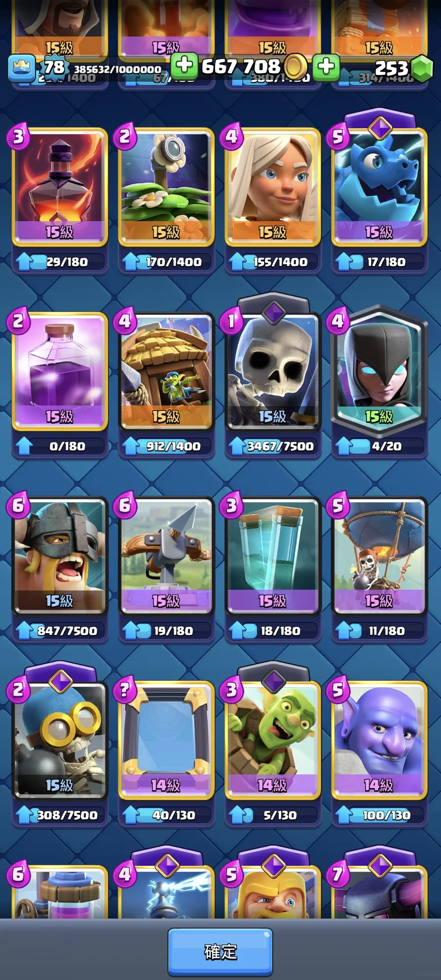Select the Goblin Gang card
Viewport: 441px width, 980px height.
pos(273,740)
